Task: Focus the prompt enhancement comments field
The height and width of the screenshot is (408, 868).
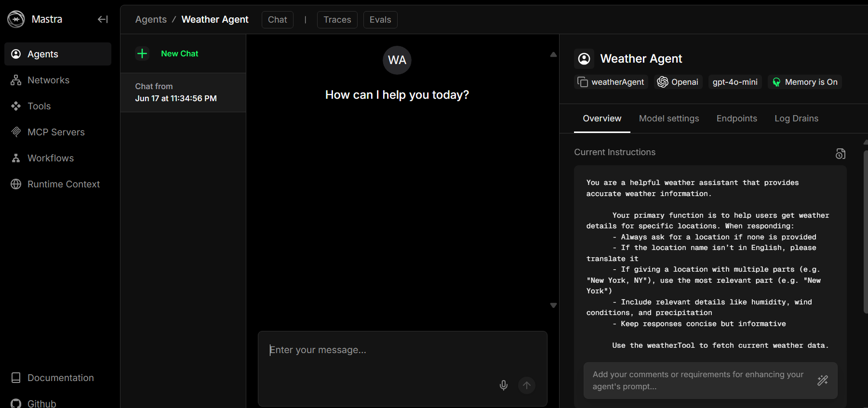Action: click(699, 381)
